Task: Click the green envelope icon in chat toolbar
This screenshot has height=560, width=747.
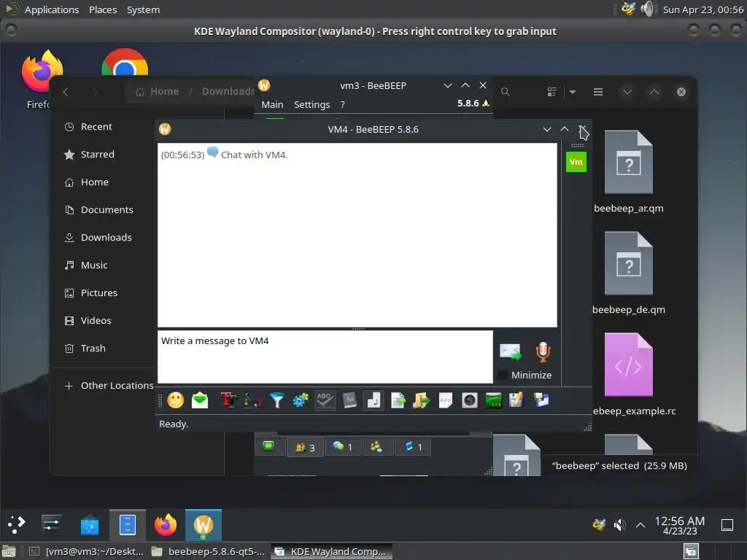Action: (x=200, y=400)
